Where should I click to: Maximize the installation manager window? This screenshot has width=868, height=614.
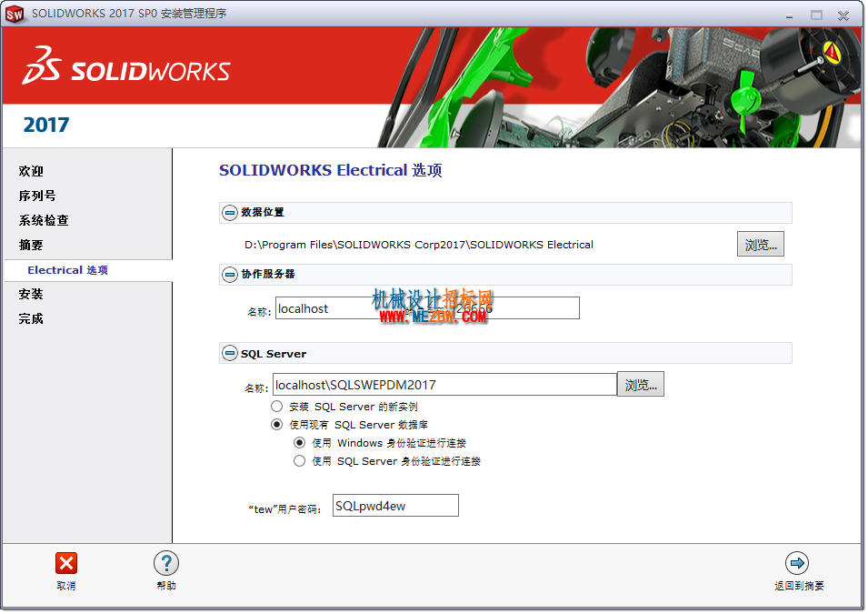click(x=816, y=15)
